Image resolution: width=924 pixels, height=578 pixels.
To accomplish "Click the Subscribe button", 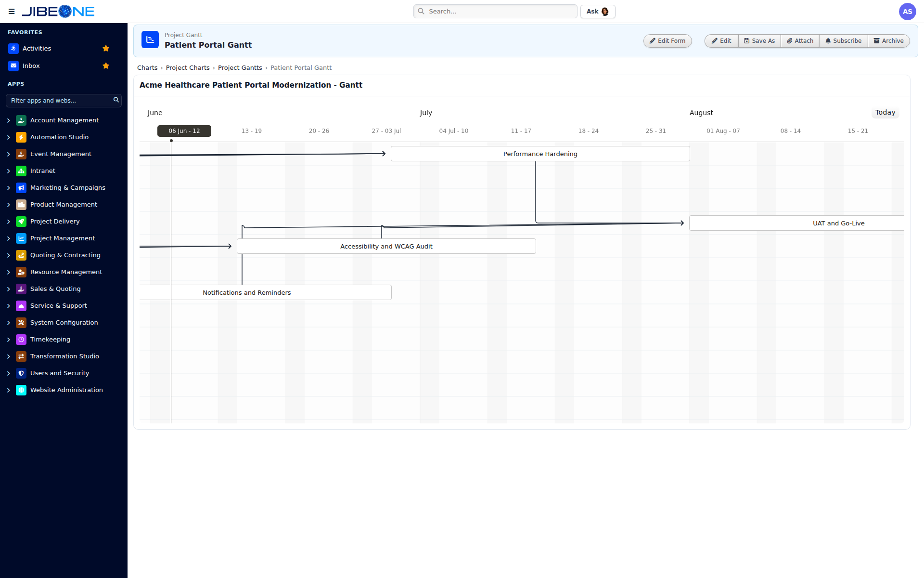I will point(843,41).
